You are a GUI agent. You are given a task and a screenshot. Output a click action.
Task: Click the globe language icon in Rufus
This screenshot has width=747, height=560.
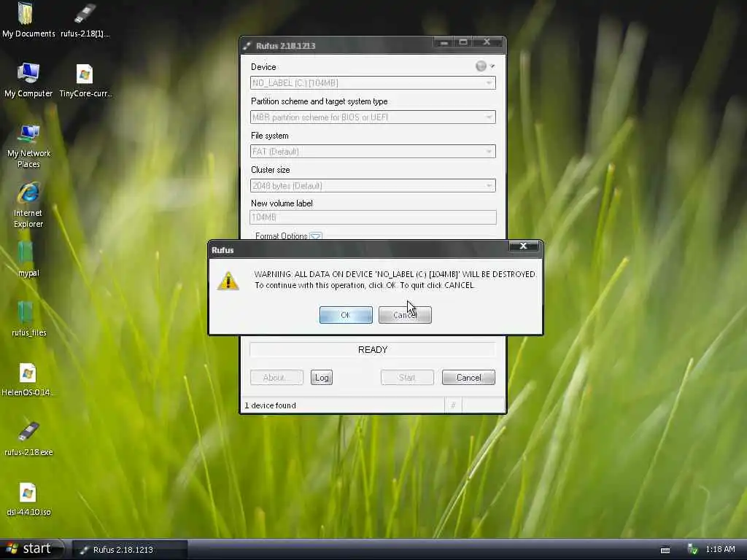[x=481, y=66]
